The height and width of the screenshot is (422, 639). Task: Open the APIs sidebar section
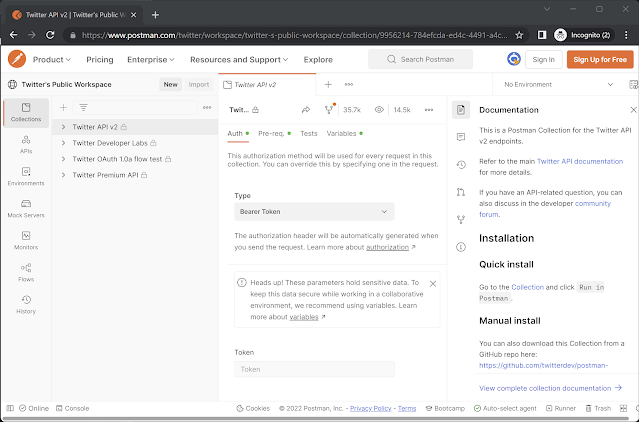coord(26,145)
